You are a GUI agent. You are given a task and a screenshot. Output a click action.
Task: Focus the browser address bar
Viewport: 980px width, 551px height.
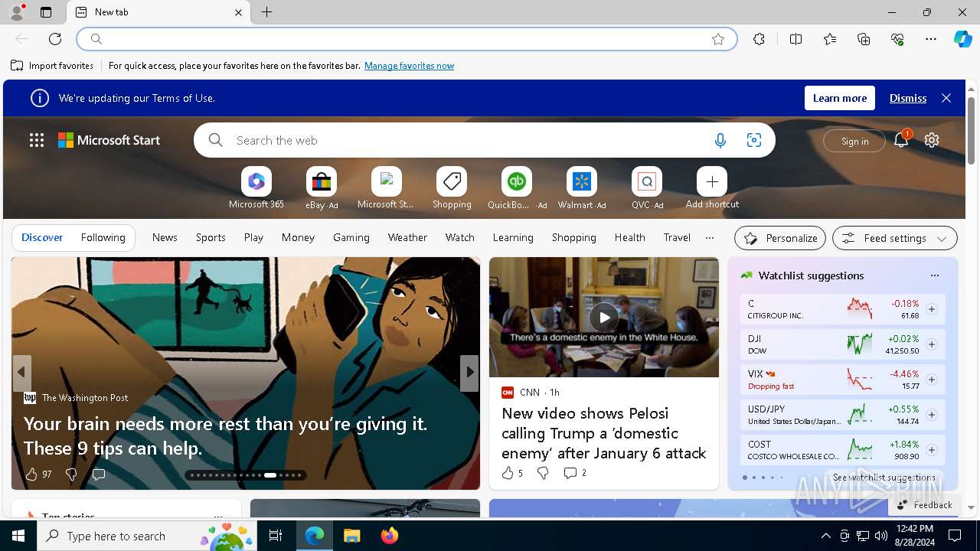406,39
